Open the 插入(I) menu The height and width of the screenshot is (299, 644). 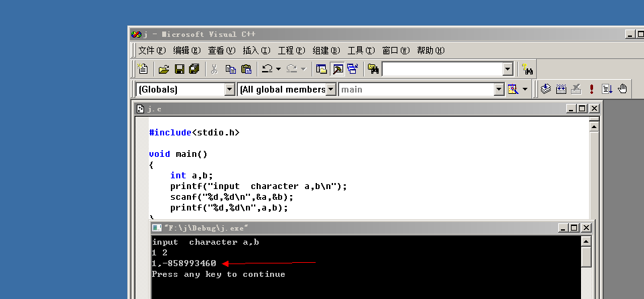(x=257, y=50)
